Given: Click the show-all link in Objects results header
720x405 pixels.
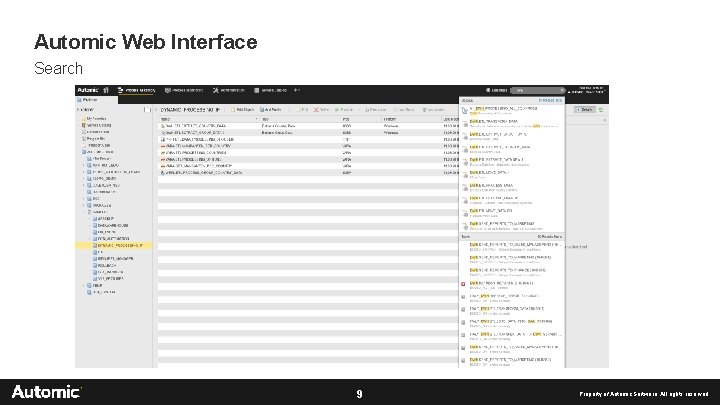Looking at the screenshot, I should pyautogui.click(x=551, y=101).
